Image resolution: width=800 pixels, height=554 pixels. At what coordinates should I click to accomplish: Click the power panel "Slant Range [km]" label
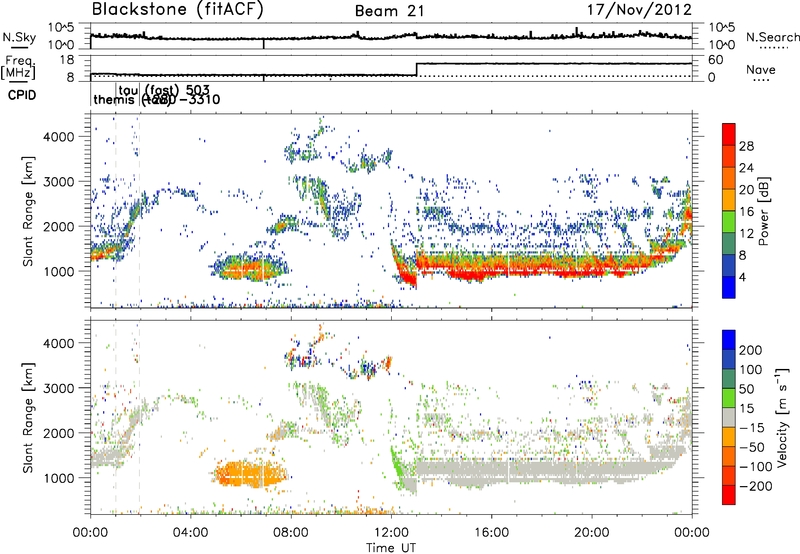coord(28,211)
